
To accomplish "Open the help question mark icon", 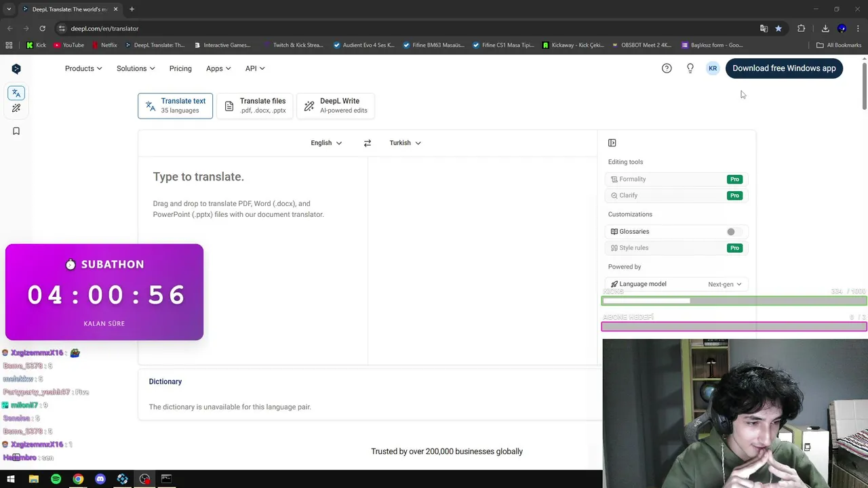I will (667, 68).
